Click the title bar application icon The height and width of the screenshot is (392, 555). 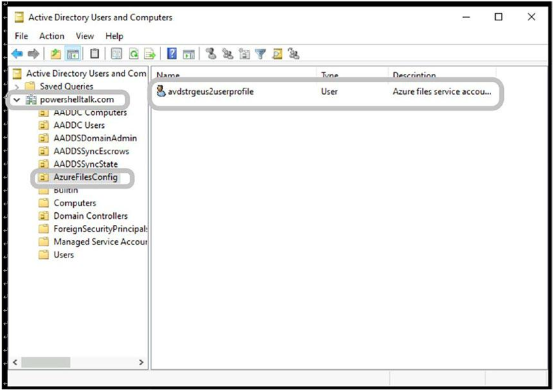coord(19,17)
